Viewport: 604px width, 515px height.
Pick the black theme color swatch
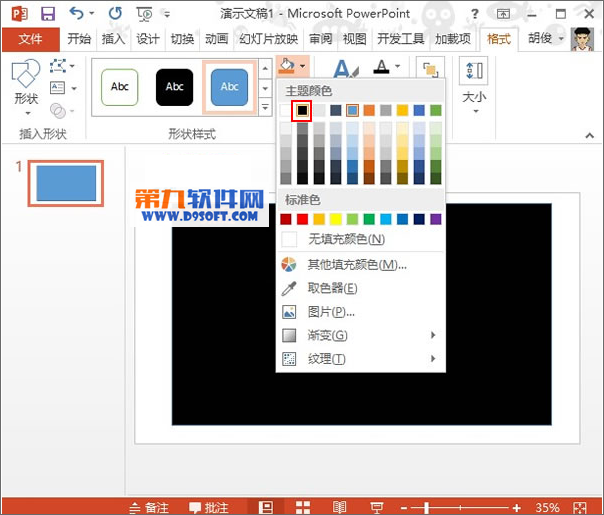coord(302,110)
